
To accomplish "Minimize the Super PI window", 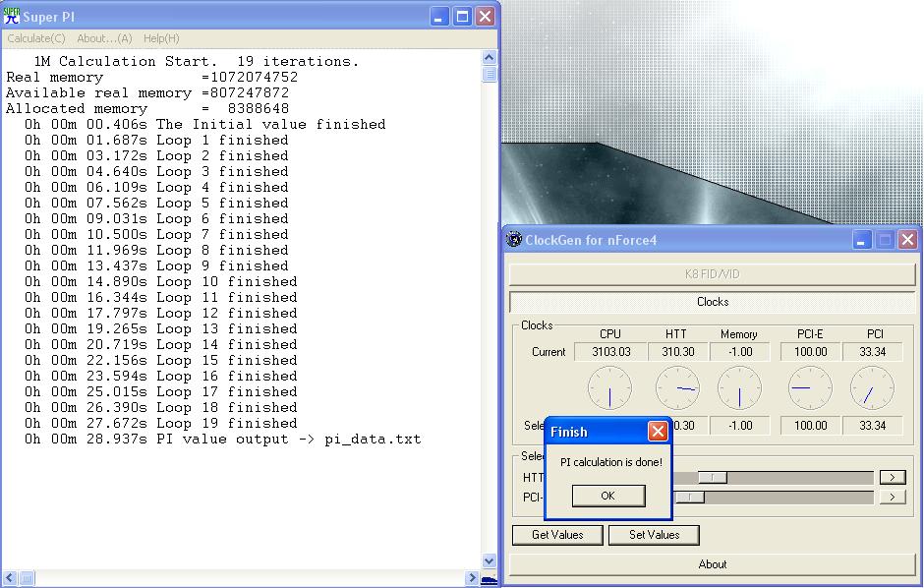I will [438, 17].
